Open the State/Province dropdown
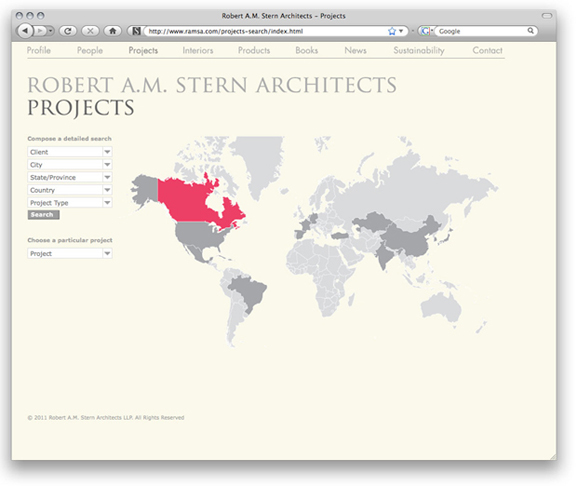Viewport: 577px width, 486px height. point(70,177)
